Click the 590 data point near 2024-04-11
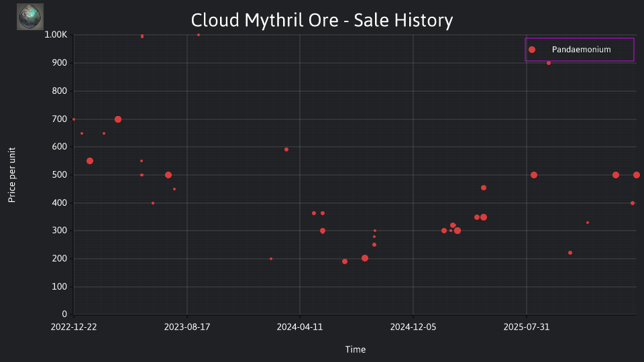This screenshot has height=362, width=644. pos(286,149)
